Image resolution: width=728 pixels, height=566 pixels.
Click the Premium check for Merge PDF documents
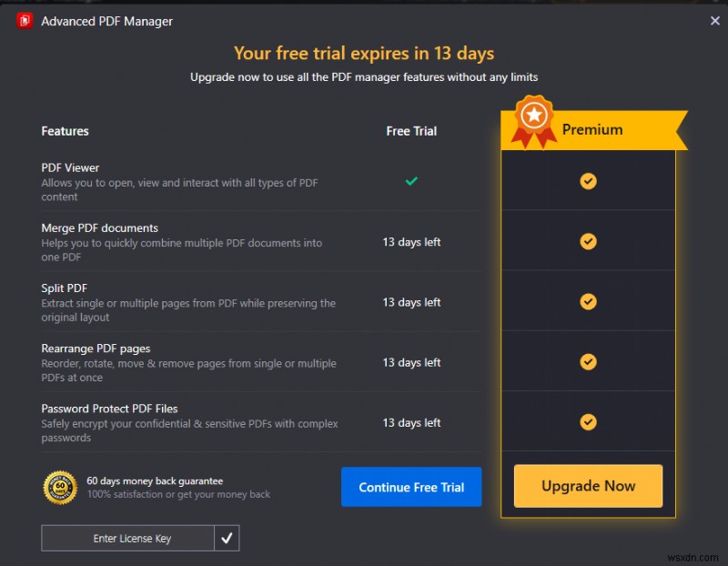[588, 240]
